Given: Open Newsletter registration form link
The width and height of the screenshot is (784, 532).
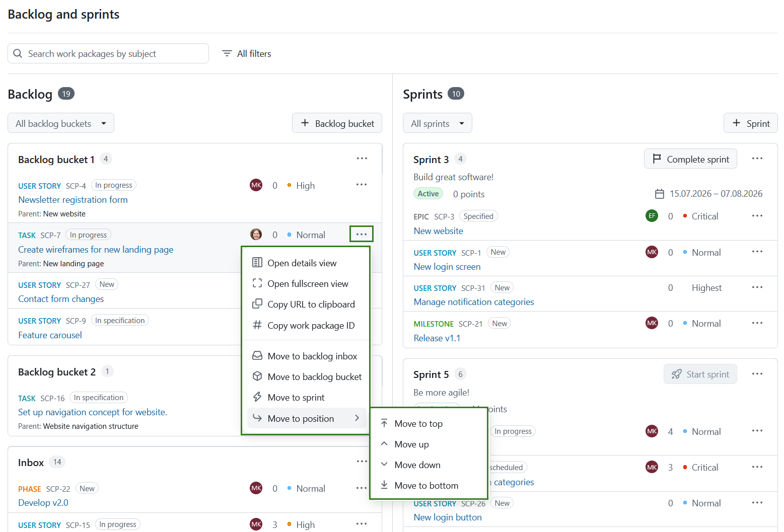Looking at the screenshot, I should click(73, 199).
